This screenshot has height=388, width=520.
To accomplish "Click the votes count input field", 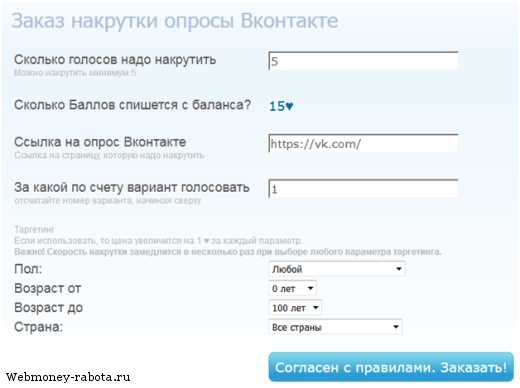I will point(363,61).
